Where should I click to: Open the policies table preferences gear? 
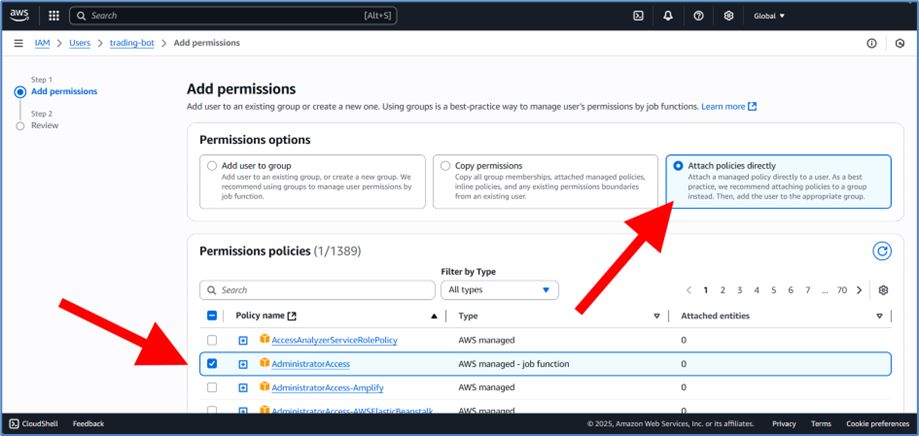pos(883,290)
